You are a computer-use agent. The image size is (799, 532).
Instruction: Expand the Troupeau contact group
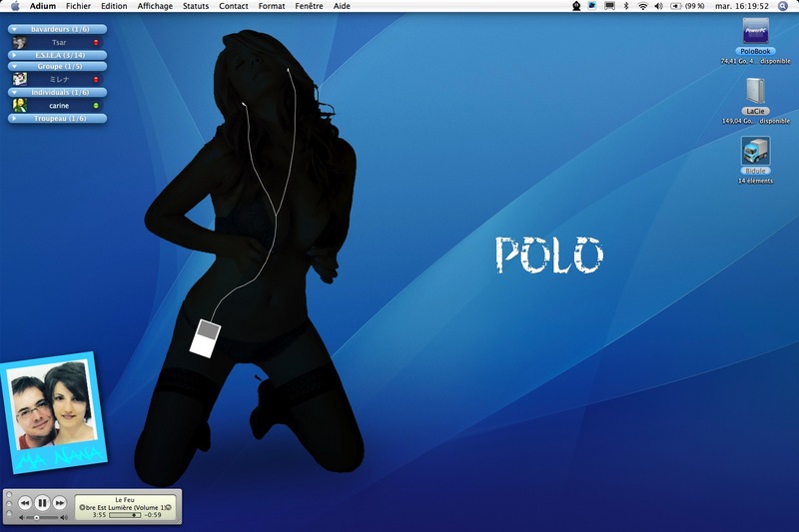pyautogui.click(x=15, y=118)
